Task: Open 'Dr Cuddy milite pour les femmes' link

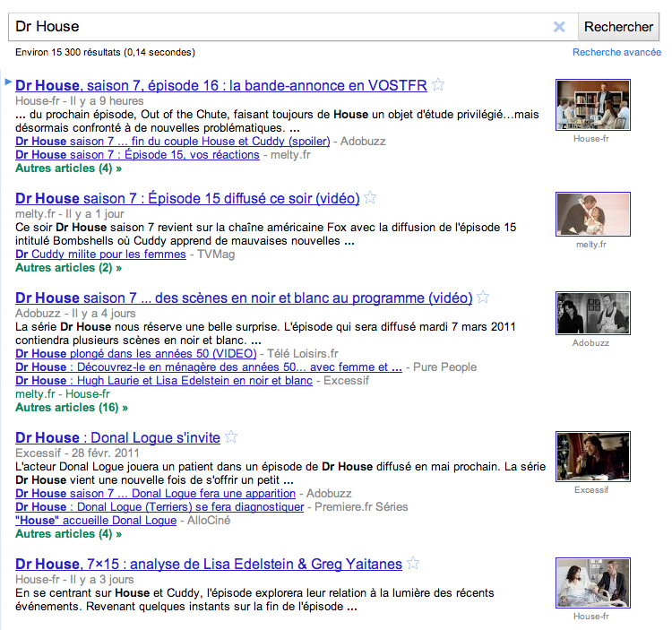Action: tap(100, 255)
